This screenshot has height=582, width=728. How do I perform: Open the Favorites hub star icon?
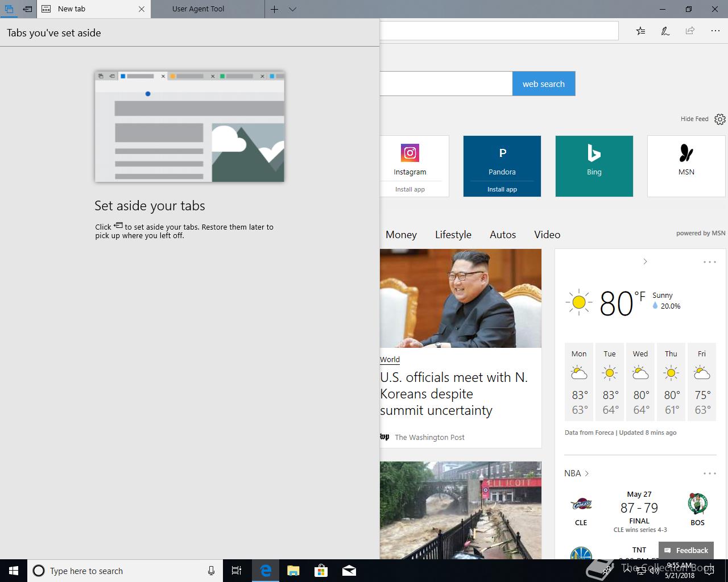tap(640, 31)
